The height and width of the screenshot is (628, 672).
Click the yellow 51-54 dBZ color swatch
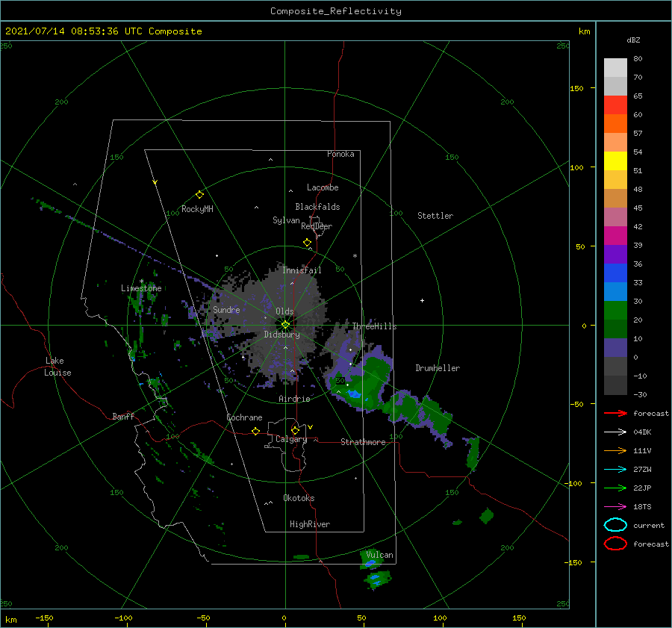pyautogui.click(x=615, y=161)
